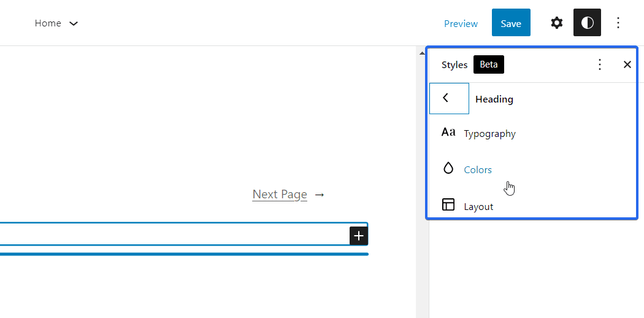This screenshot has width=644, height=318.
Task: Close the Styles panel
Action: click(x=627, y=64)
